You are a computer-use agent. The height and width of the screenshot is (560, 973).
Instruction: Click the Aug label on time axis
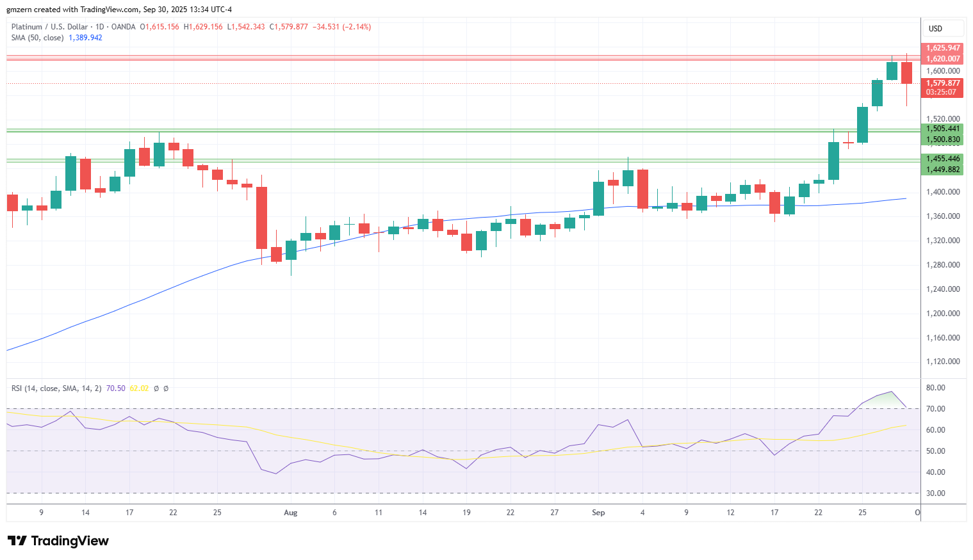(x=291, y=513)
